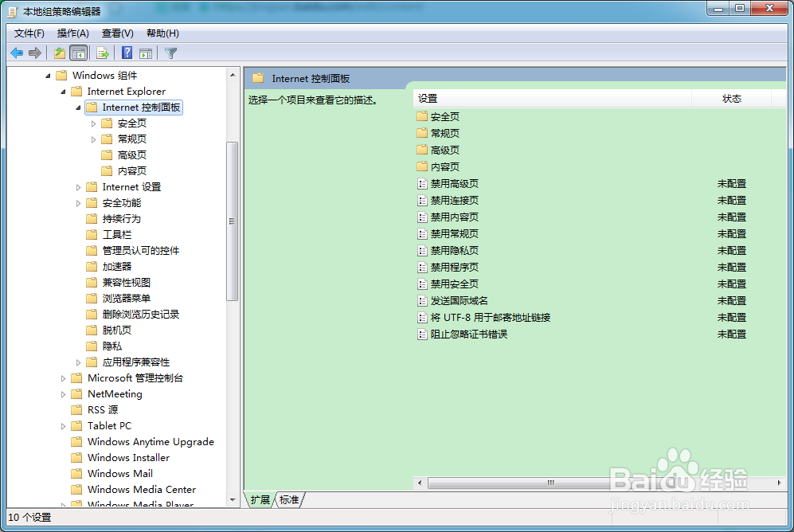
Task: Click the Filter funnel toolbar icon
Action: click(x=171, y=53)
